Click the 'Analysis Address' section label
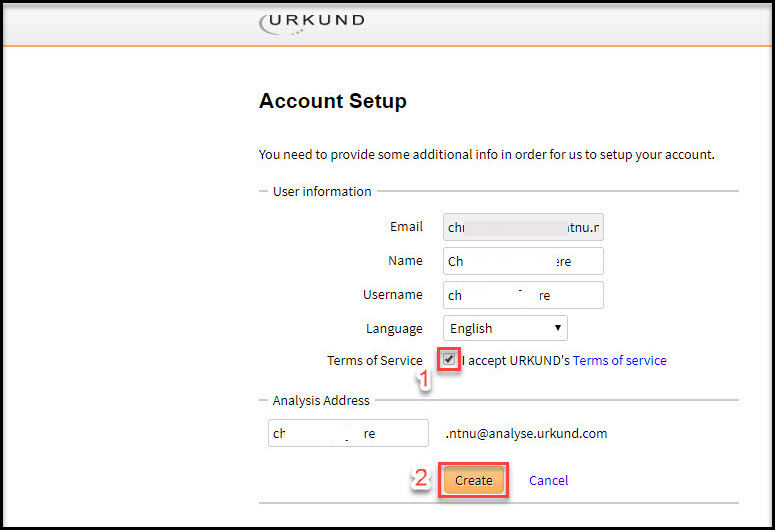Viewport: 775px width, 530px height. coord(321,400)
